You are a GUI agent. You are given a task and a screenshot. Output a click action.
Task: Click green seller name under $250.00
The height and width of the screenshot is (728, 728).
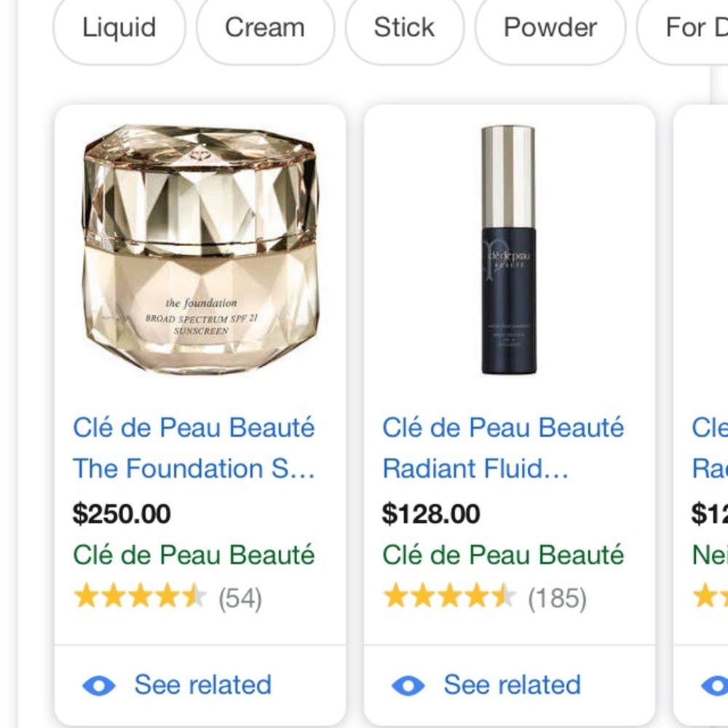[x=194, y=555]
